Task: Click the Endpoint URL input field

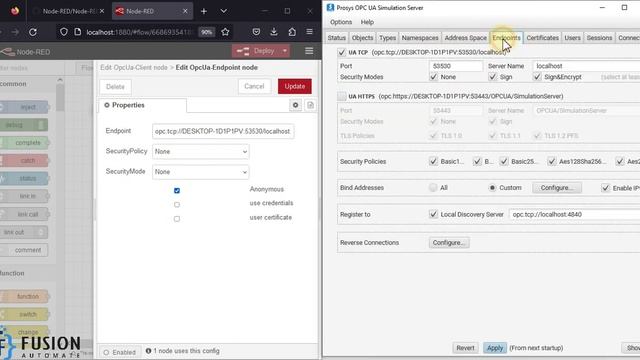Action: point(223,131)
